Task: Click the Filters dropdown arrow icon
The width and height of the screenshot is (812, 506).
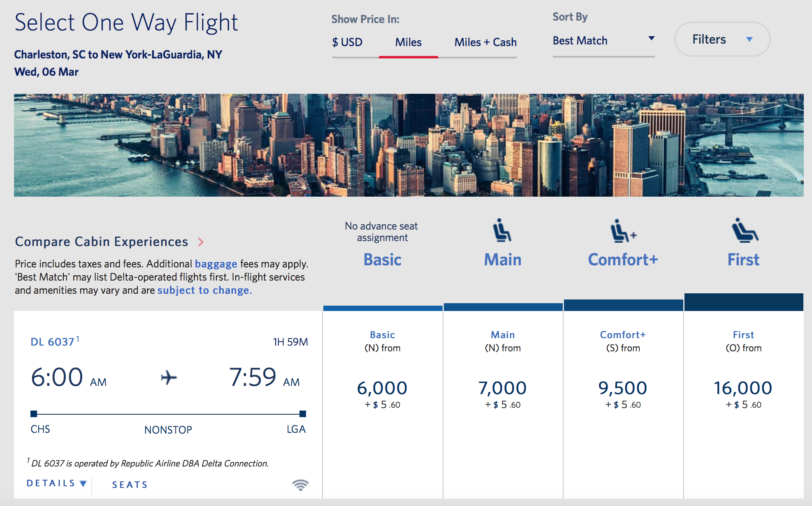Action: (x=749, y=39)
